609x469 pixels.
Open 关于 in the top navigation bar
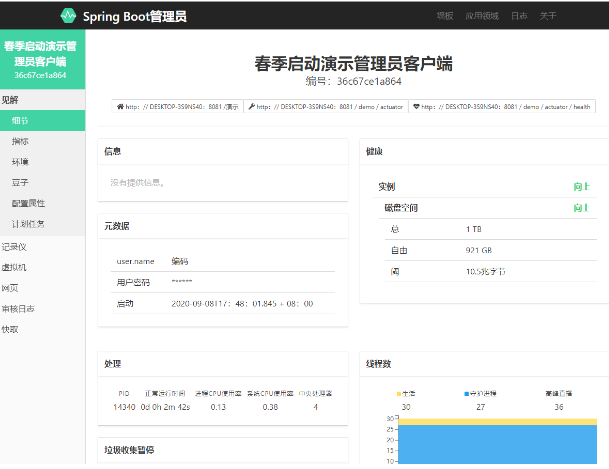tap(548, 16)
